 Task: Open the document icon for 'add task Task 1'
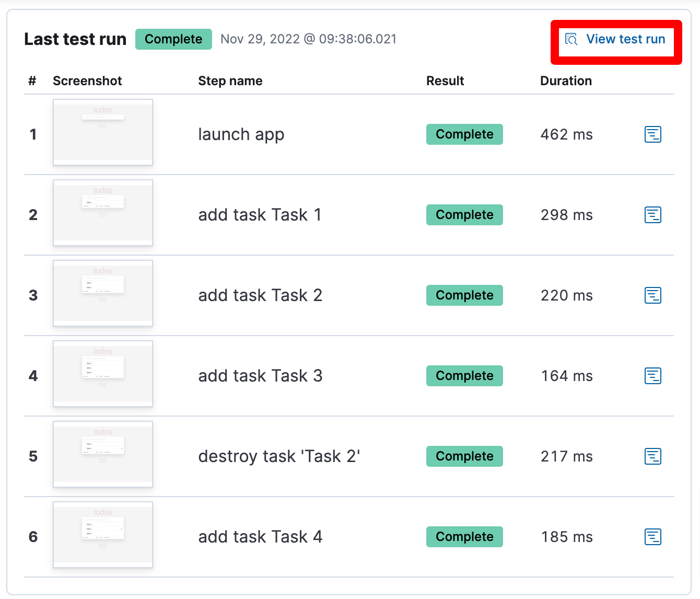coord(653,215)
